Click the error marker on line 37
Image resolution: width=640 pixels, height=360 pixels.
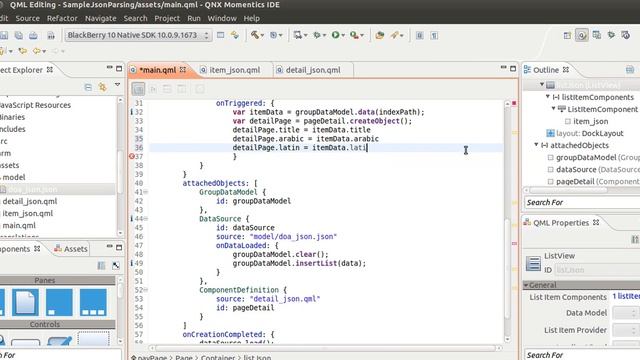(131, 156)
